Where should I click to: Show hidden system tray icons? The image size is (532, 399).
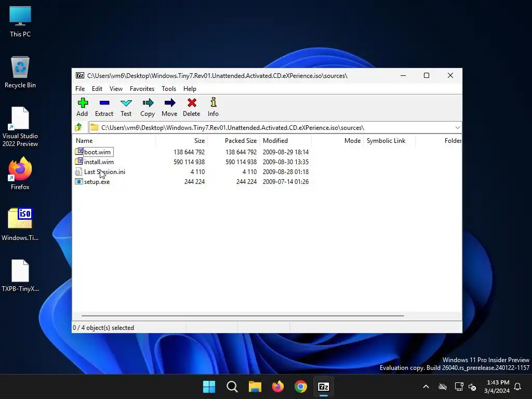pos(426,387)
